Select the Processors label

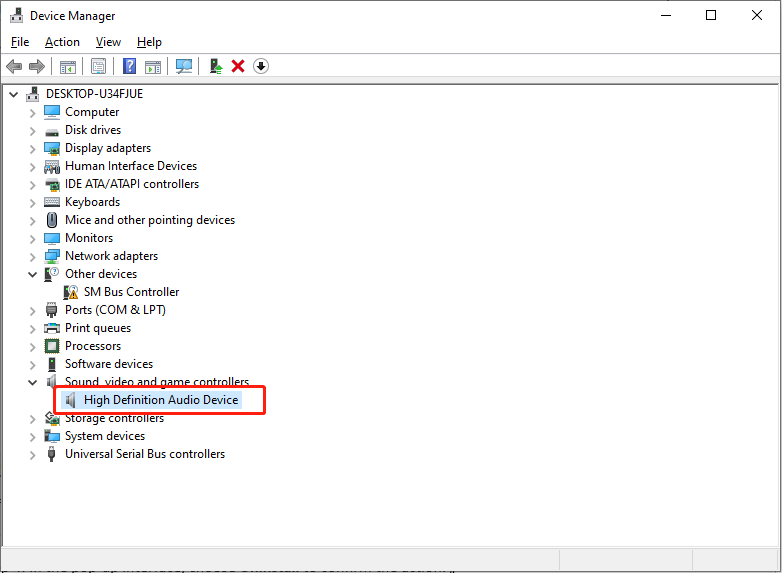93,346
